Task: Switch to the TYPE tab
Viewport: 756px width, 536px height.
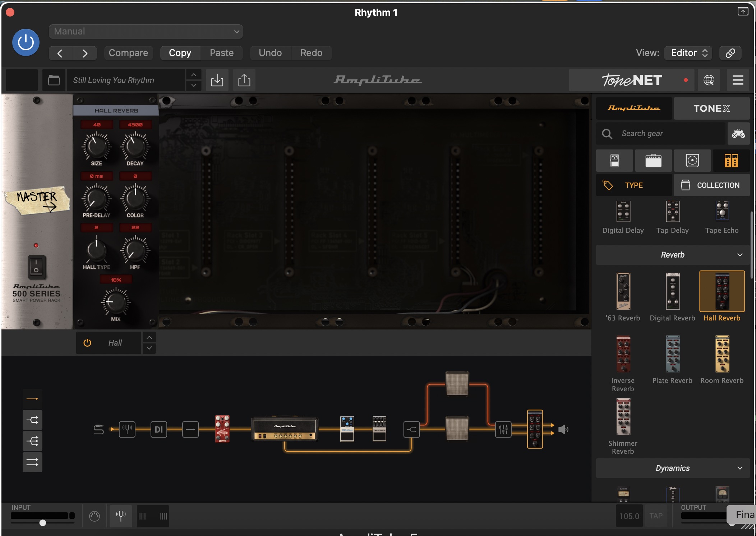Action: 634,185
